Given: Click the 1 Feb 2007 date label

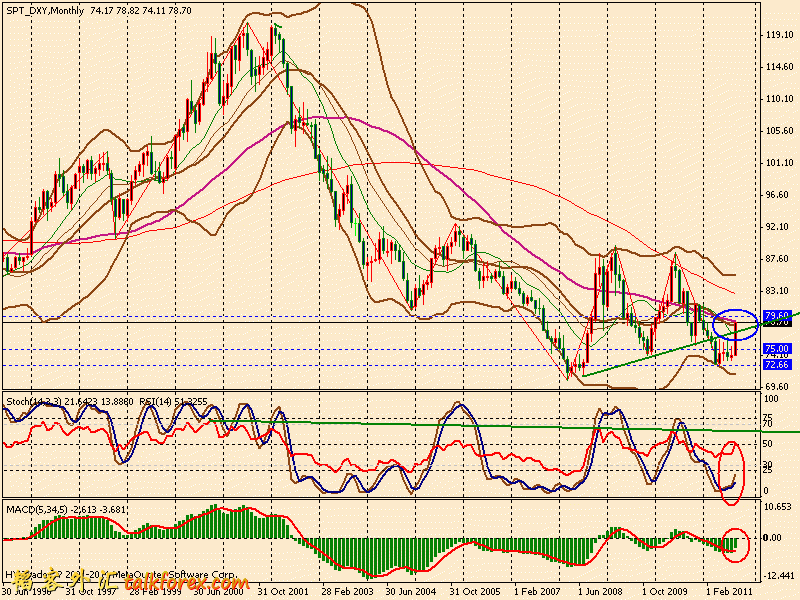Looking at the screenshot, I should point(537,592).
